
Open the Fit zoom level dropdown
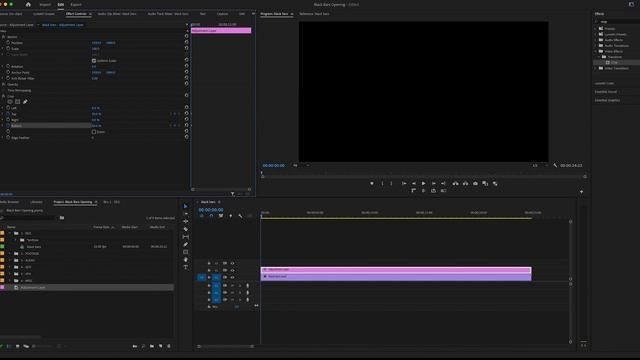[301, 165]
